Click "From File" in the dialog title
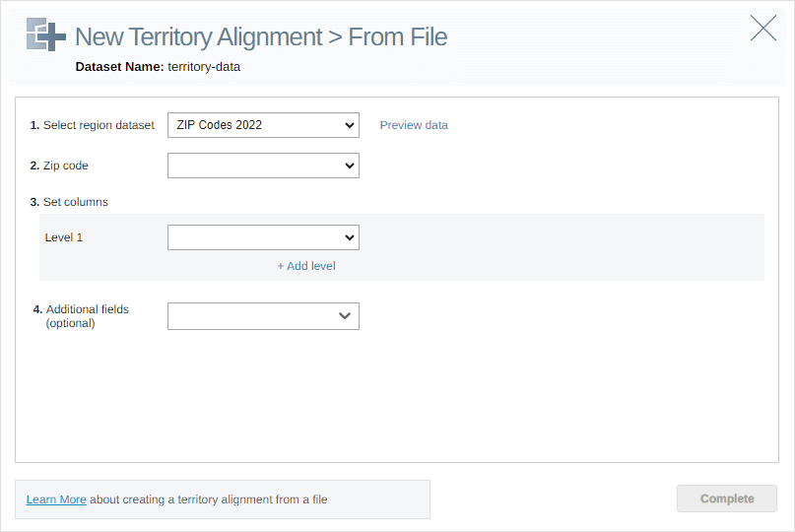Viewport: 795px width, 532px height. click(398, 37)
